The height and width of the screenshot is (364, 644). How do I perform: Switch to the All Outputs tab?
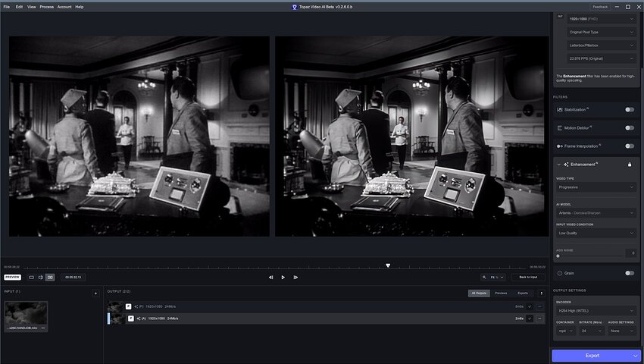tap(479, 293)
